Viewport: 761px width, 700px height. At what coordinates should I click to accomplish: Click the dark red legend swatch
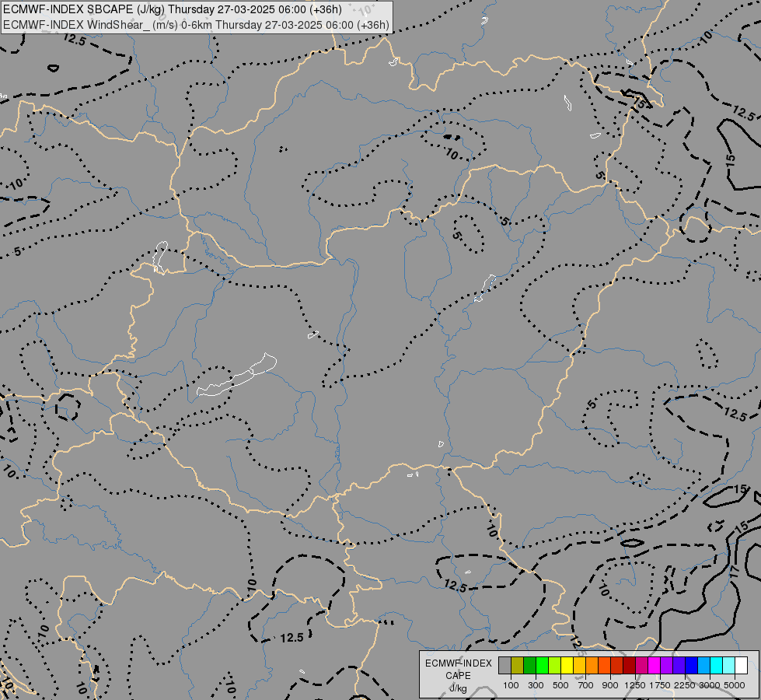pos(629,666)
